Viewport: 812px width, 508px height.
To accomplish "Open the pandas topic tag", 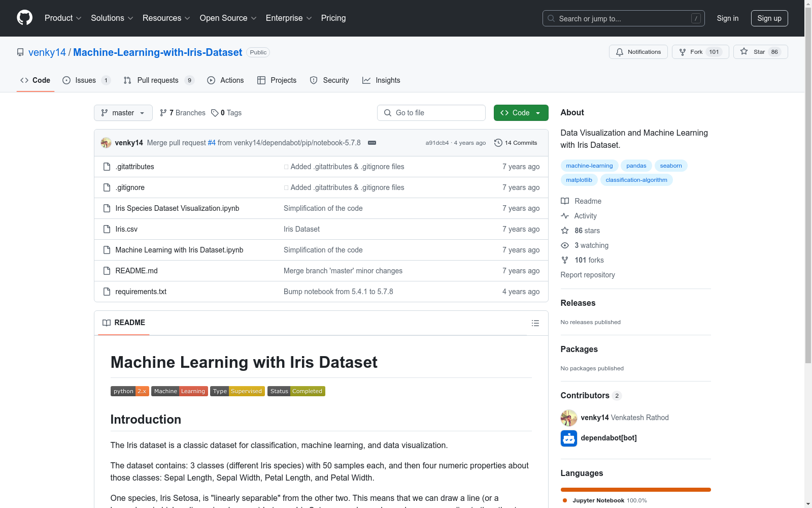I will tap(636, 166).
